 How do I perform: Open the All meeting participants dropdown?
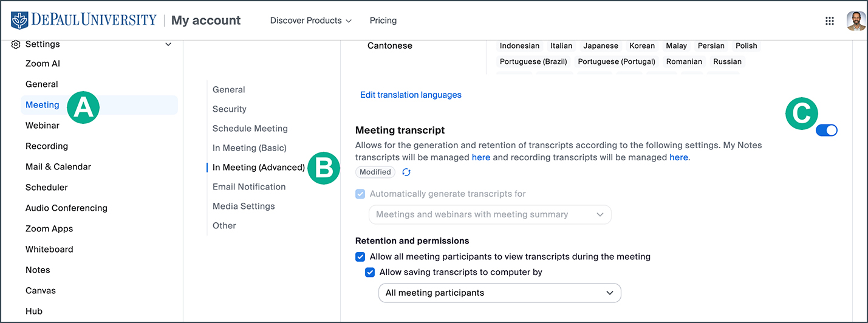pos(499,293)
